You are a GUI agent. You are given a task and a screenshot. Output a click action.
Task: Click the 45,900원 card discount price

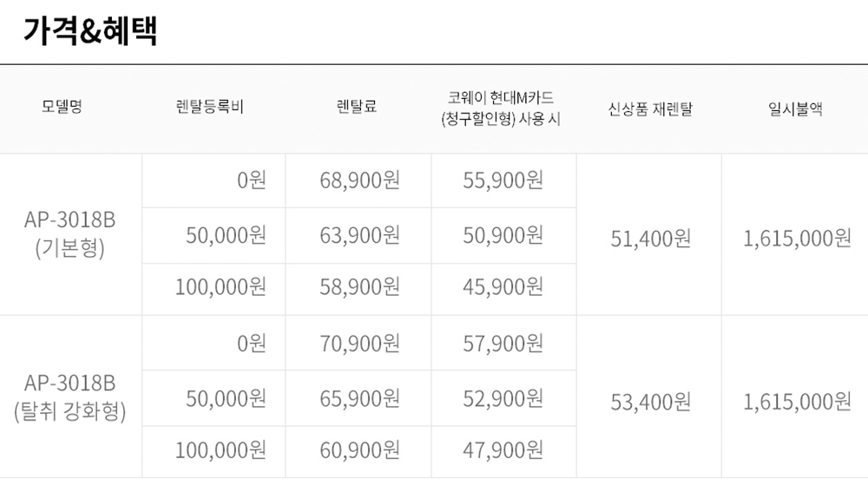point(503,286)
